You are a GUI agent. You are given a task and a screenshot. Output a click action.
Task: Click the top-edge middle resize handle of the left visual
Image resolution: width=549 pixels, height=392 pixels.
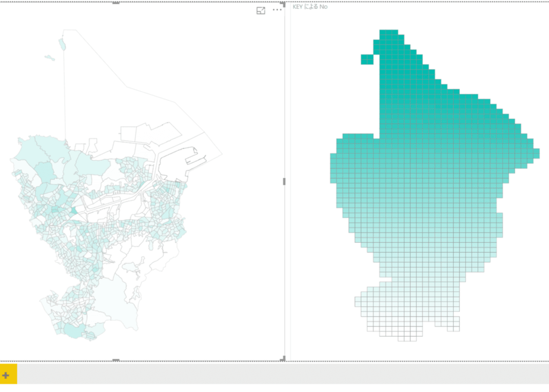(x=116, y=3)
